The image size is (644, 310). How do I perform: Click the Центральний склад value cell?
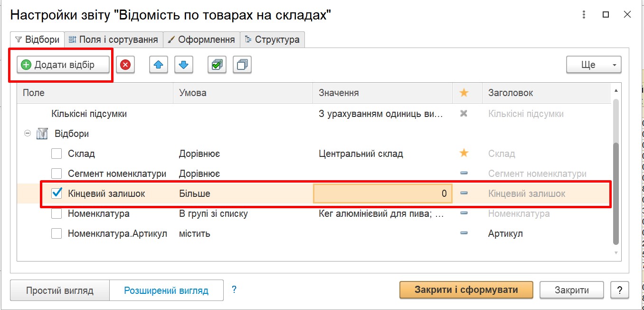pos(361,154)
